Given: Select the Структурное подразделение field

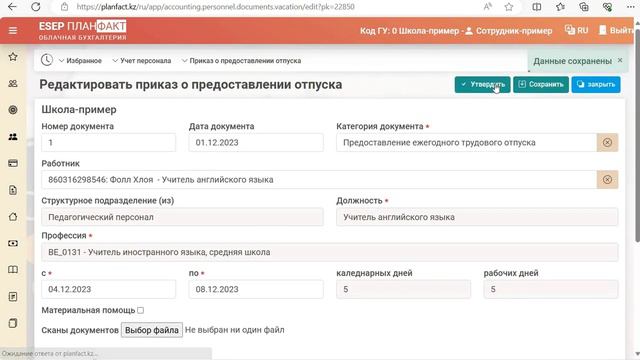Looking at the screenshot, I should pyautogui.click(x=182, y=217).
